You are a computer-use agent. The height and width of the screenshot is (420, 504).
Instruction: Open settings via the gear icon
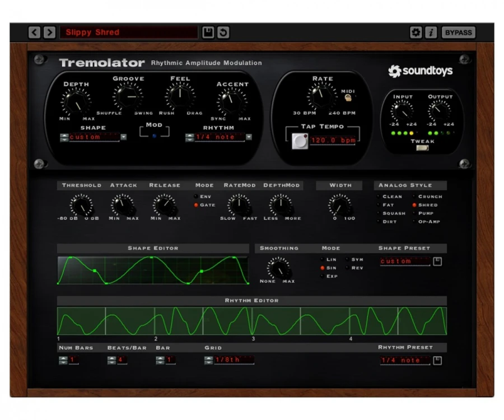pyautogui.click(x=416, y=32)
